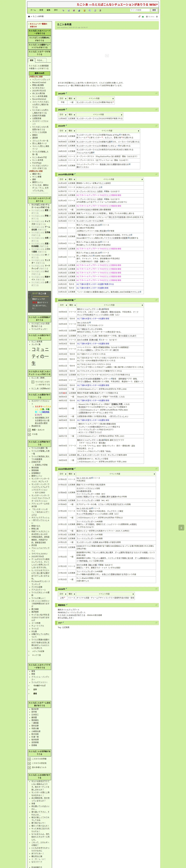Click the red share icon at page top
The width and height of the screenshot is (186, 868).
139,16
